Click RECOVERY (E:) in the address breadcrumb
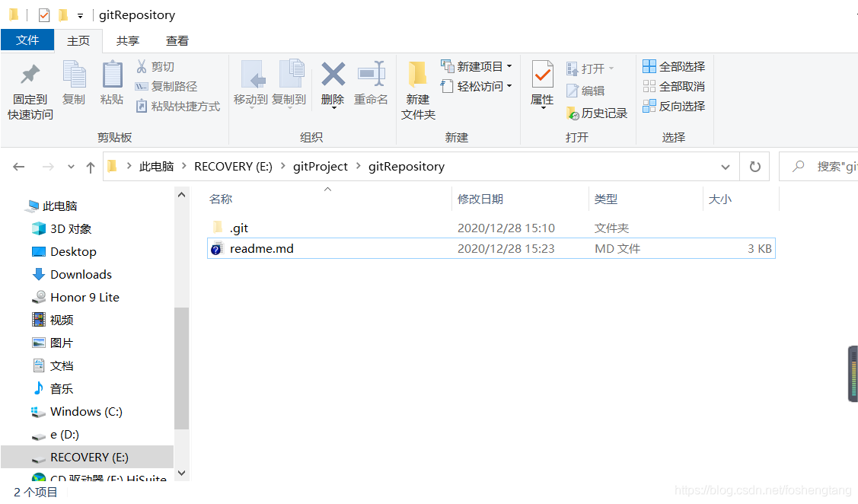858x504 pixels. point(233,167)
